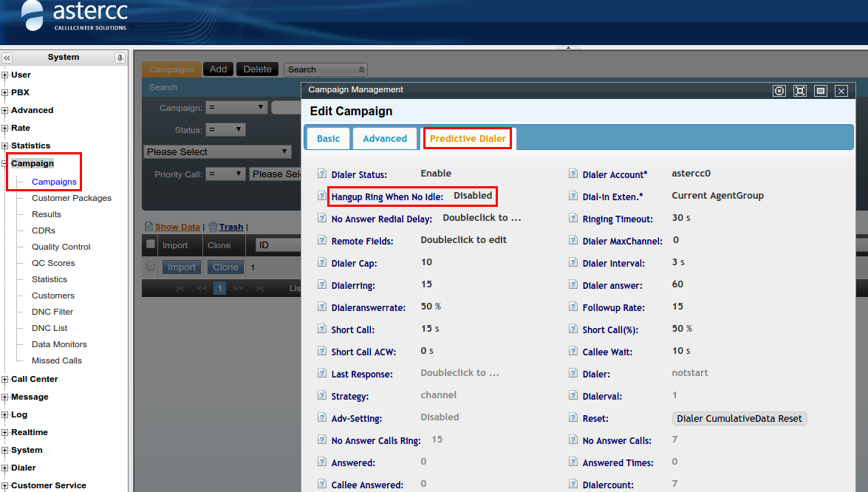Check the row checkbox for campaign 1
The height and width of the screenshot is (492, 868).
(x=151, y=267)
